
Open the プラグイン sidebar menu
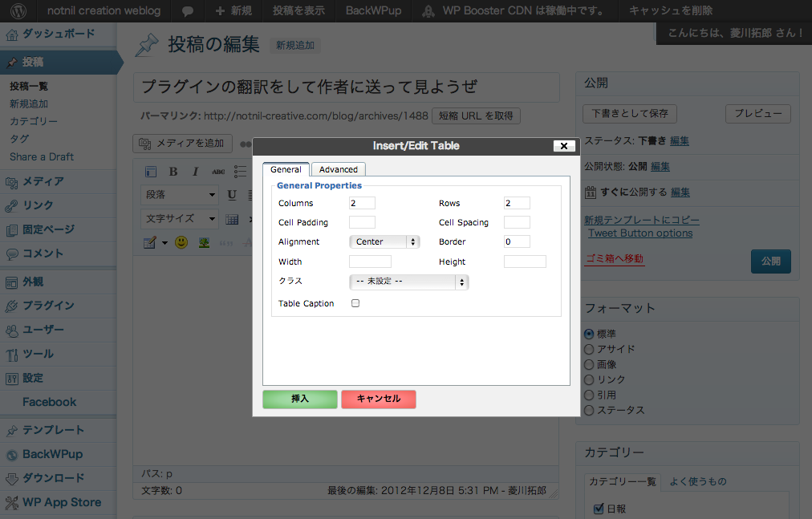(x=48, y=306)
